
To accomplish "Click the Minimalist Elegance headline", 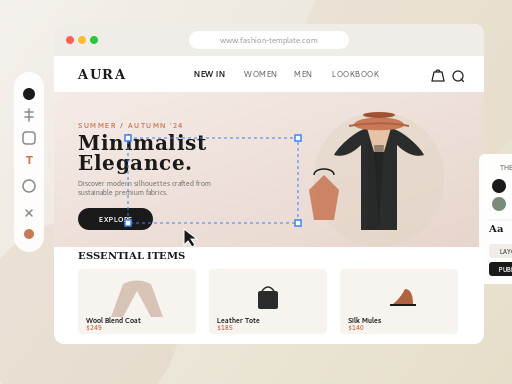I will pyautogui.click(x=142, y=153).
